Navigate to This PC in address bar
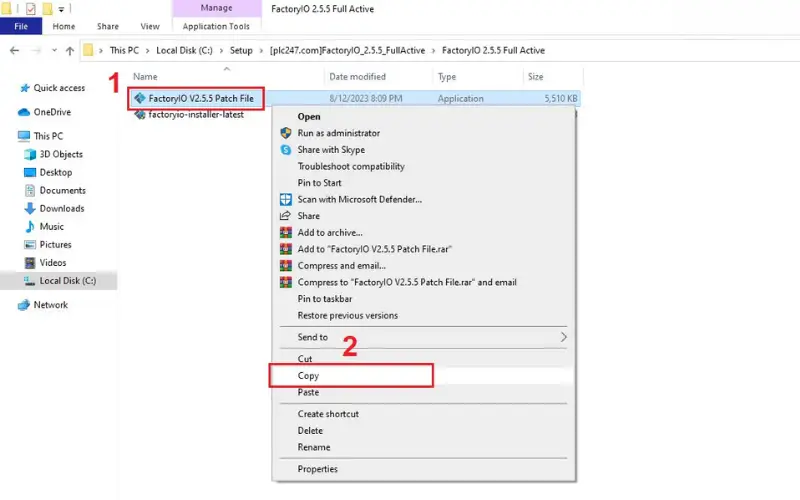Viewport: 800px width, 500px height. tap(124, 51)
